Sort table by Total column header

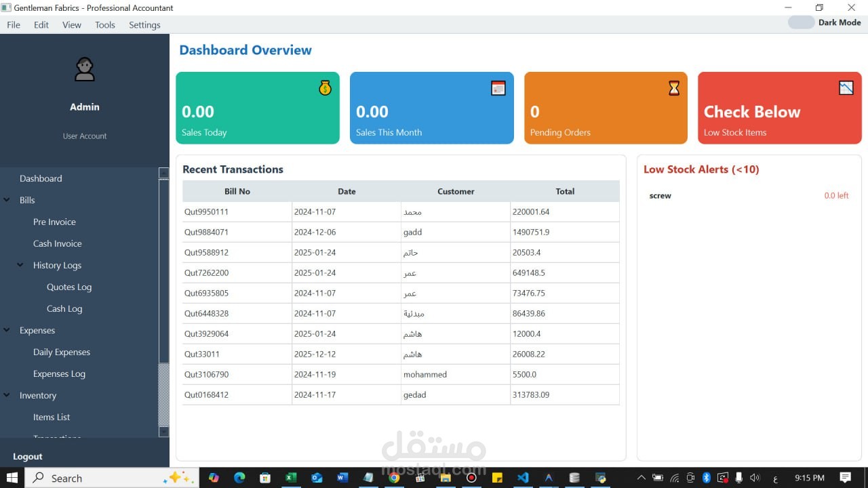565,191
